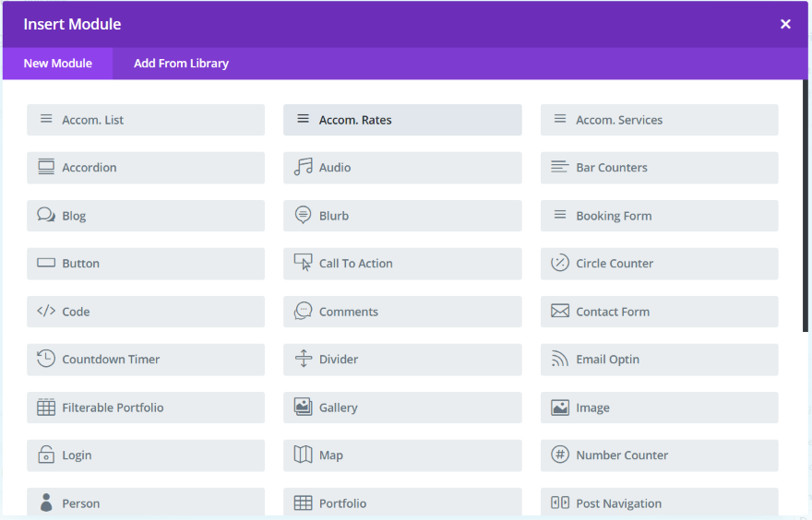Viewport: 812px width, 520px height.
Task: Insert the Gallery module
Action: [x=402, y=408]
